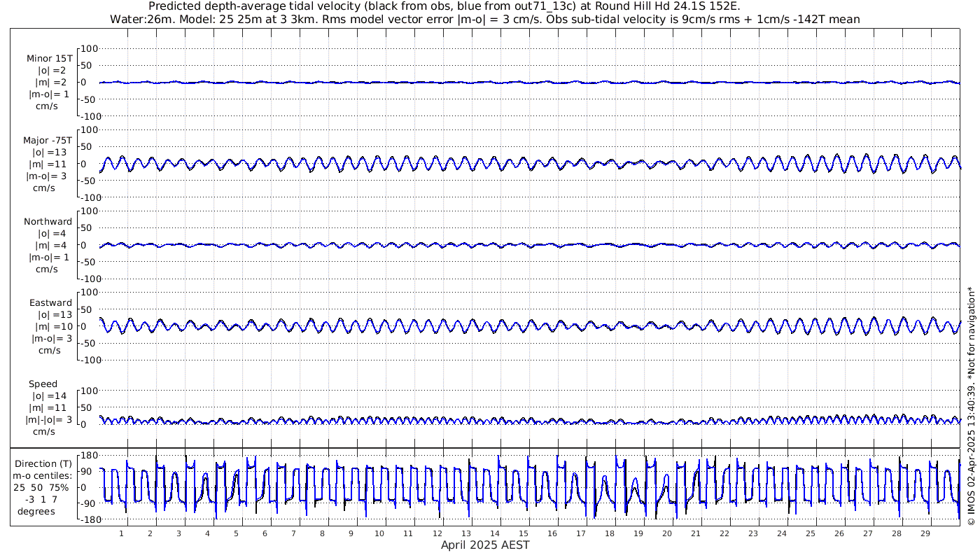The height and width of the screenshot is (560, 980).
Task: Click '|m-o|= 3' in the Major -75T panel
Action: coord(48,176)
